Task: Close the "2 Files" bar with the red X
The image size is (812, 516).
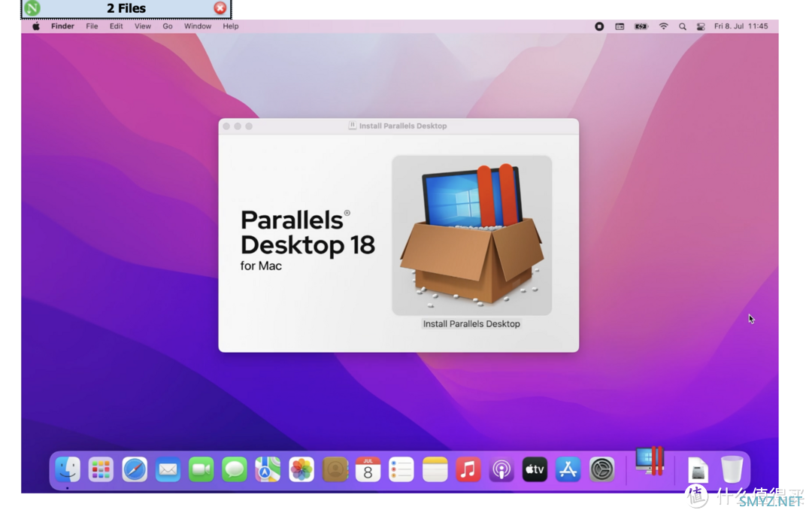Action: [x=220, y=8]
